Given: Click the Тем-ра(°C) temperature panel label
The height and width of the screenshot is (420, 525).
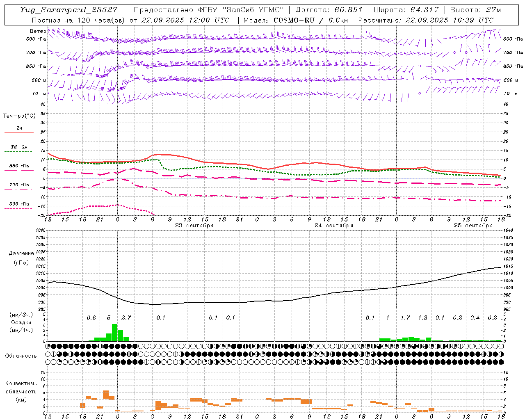Looking at the screenshot, I should tap(19, 116).
